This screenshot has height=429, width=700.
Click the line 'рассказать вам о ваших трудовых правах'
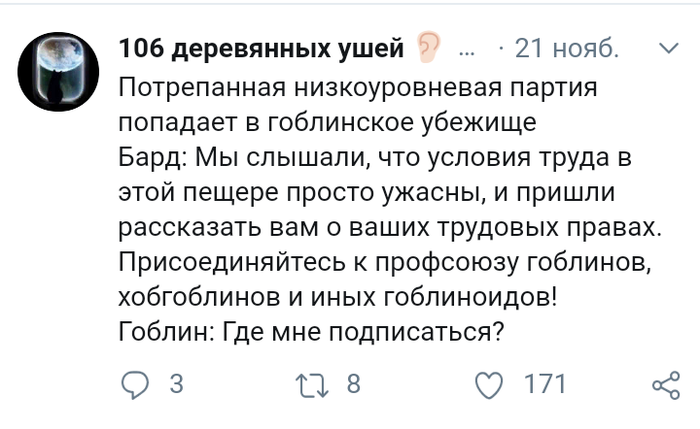pos(388,228)
